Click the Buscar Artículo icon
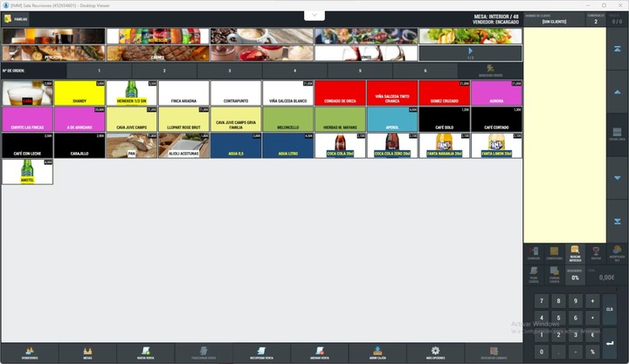 click(x=575, y=254)
